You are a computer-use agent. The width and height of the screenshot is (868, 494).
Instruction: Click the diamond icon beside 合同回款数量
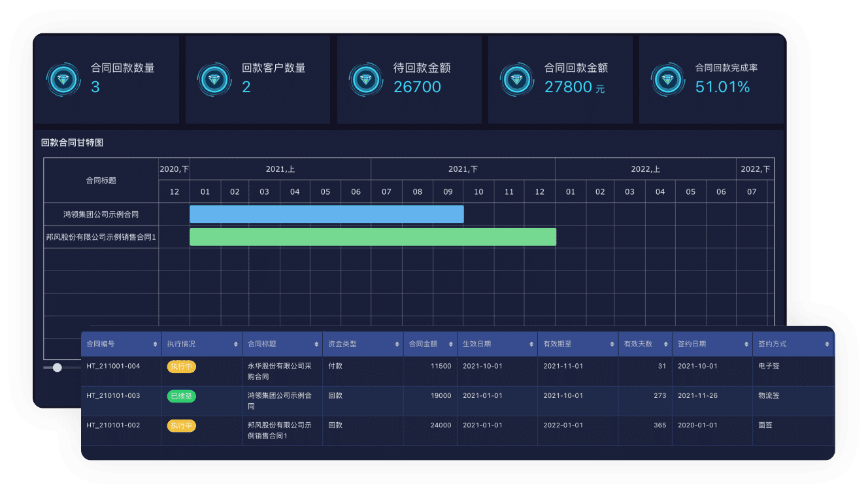tap(63, 80)
